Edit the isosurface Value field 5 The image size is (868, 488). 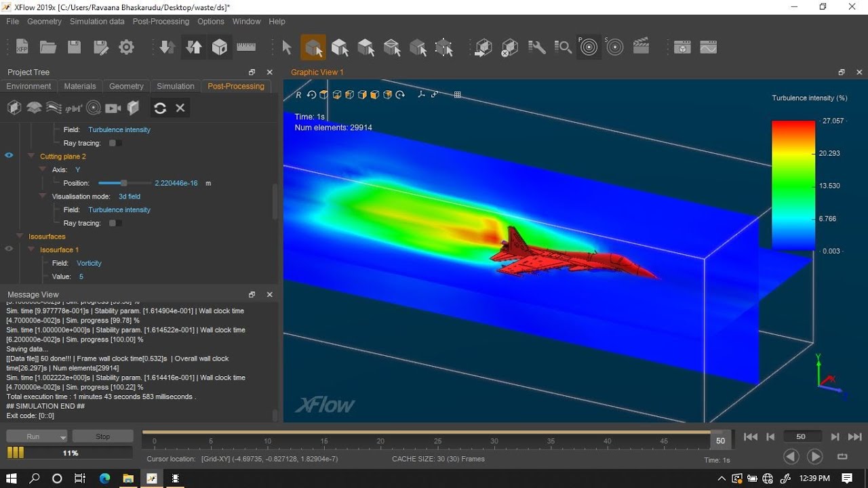pyautogui.click(x=81, y=277)
